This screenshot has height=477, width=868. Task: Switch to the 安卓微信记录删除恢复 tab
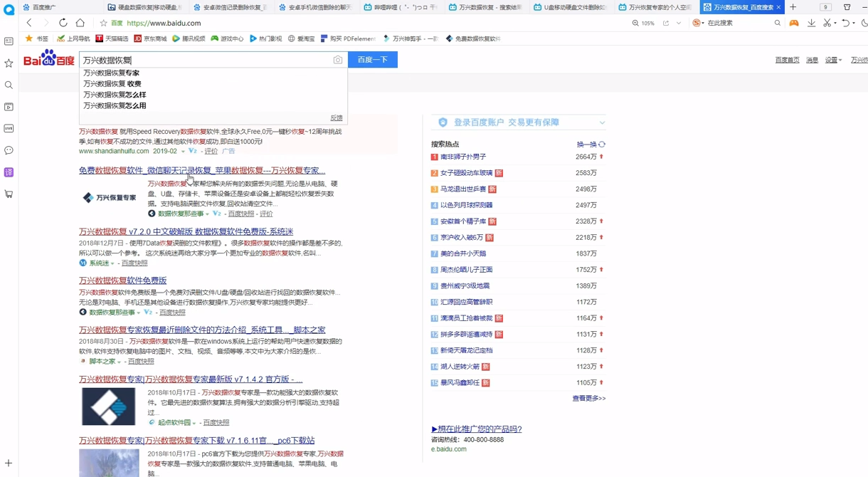[x=230, y=7]
